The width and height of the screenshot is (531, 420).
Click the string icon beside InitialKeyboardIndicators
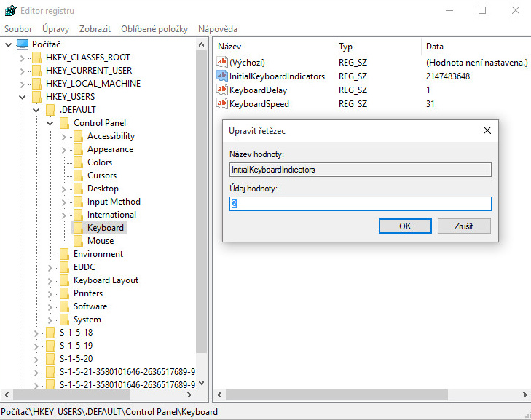(222, 76)
